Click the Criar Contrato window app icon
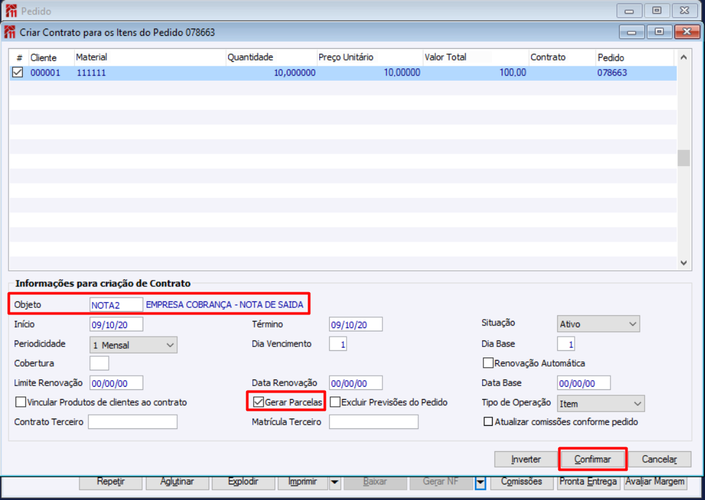Image resolution: width=705 pixels, height=500 pixels. tap(9, 32)
